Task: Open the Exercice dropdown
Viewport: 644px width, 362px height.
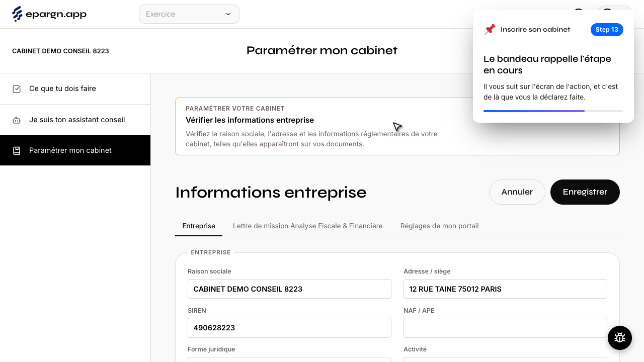Action: tap(189, 14)
